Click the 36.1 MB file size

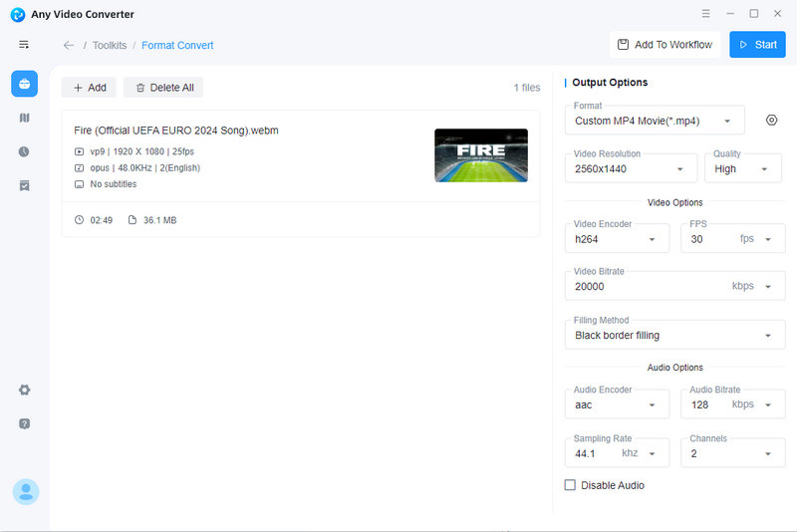click(159, 220)
